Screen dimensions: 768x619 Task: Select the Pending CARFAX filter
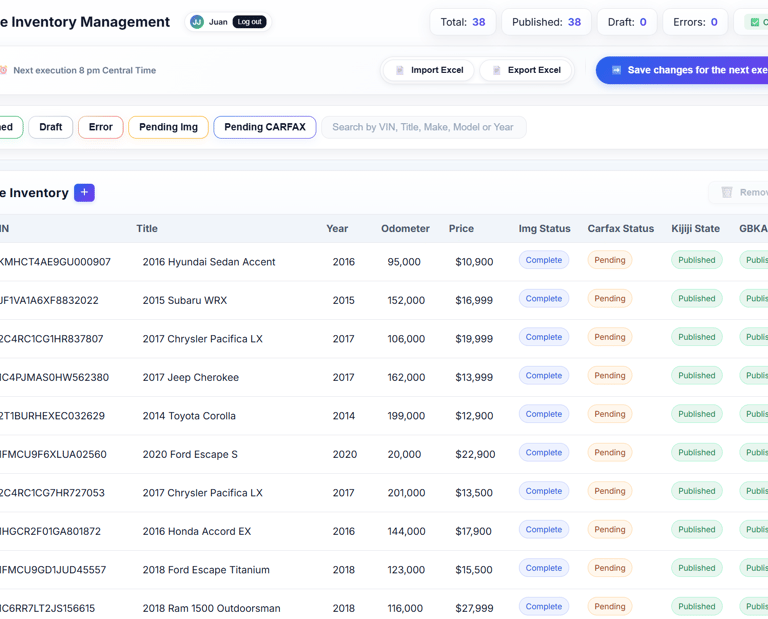point(264,127)
